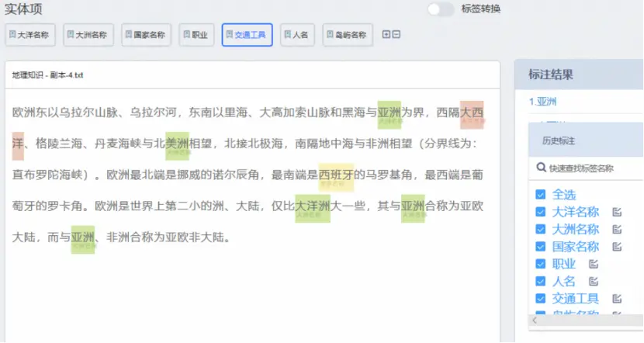Focus the 快速查找标签名称 search field
This screenshot has width=644, height=343.
[586, 168]
